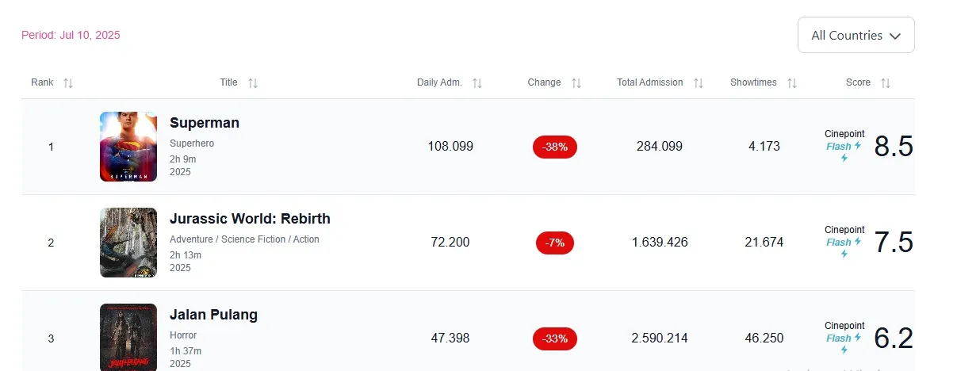
Task: Expand the chevron in All Countries selector
Action: click(x=895, y=36)
